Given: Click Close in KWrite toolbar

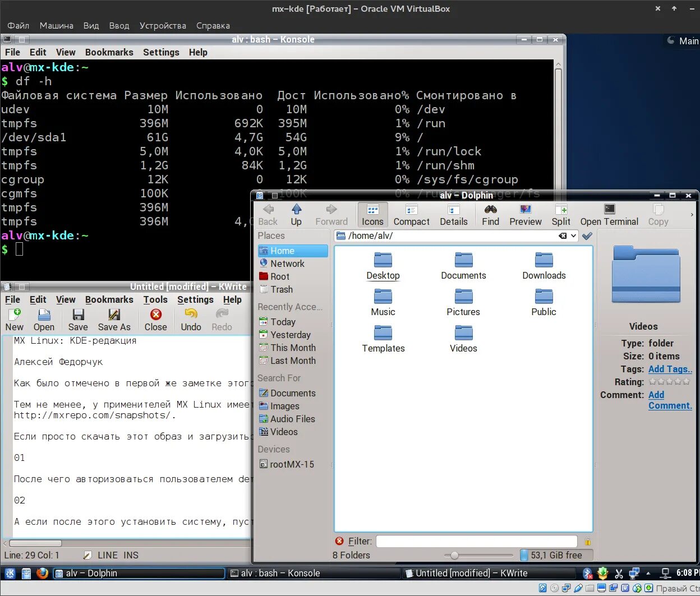Looking at the screenshot, I should click(155, 320).
